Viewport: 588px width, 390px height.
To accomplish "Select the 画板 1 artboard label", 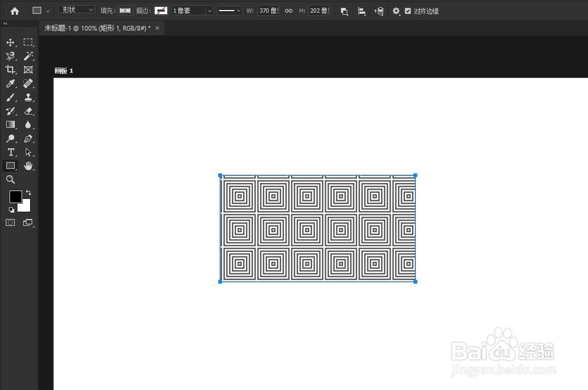I will tap(64, 71).
